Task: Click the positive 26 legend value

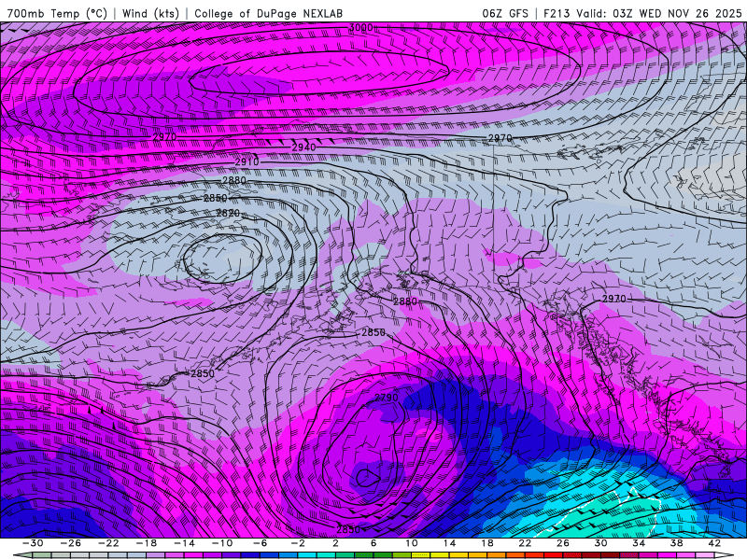Action: tap(563, 543)
